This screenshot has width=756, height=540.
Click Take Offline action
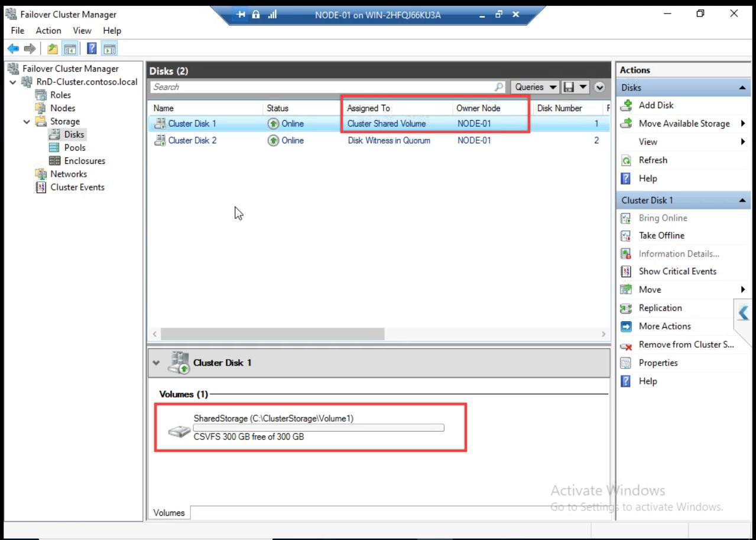661,235
